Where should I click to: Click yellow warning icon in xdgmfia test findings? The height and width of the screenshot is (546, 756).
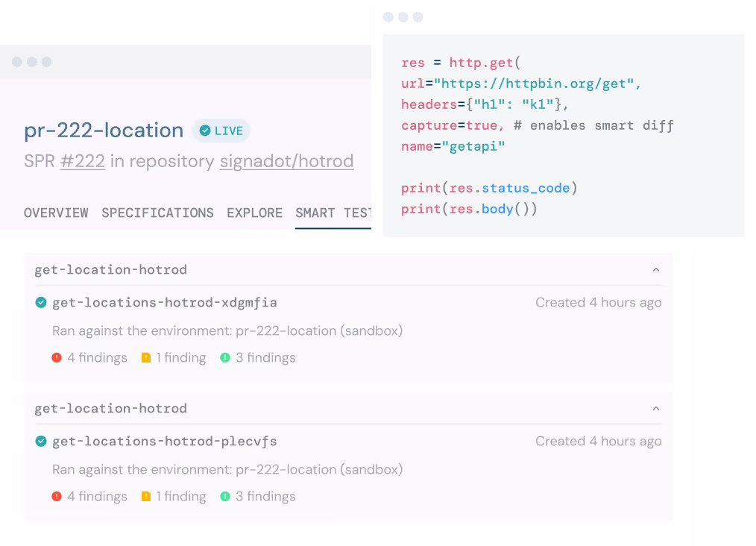click(146, 358)
